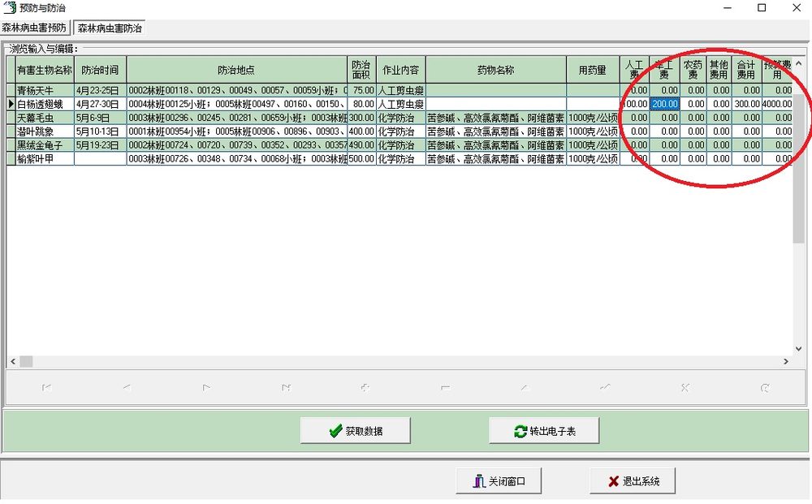Select the 青杨天牛 cell
The width and height of the screenshot is (812, 504).
(x=45, y=91)
